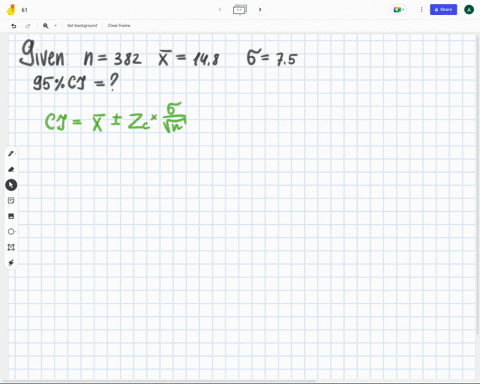The width and height of the screenshot is (480, 384).
Task: Choose the Select arrow tool
Action: pyautogui.click(x=11, y=185)
